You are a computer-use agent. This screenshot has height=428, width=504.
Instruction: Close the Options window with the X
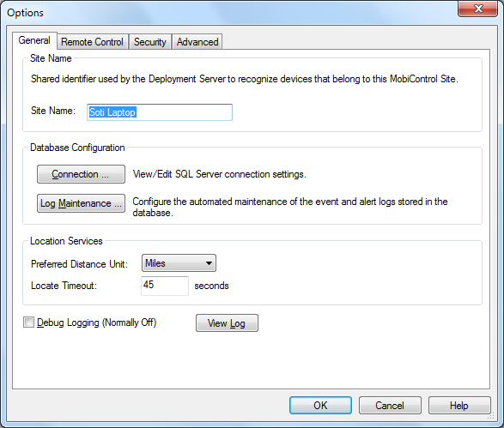tap(478, 9)
